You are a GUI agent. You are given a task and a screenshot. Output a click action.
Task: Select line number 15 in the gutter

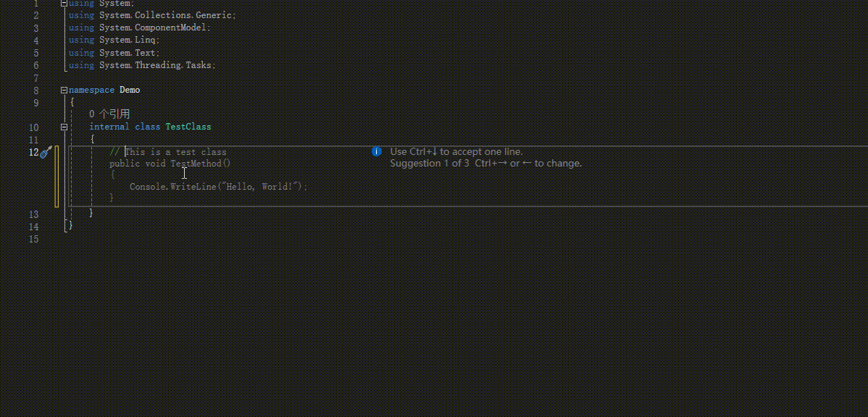pyautogui.click(x=33, y=240)
